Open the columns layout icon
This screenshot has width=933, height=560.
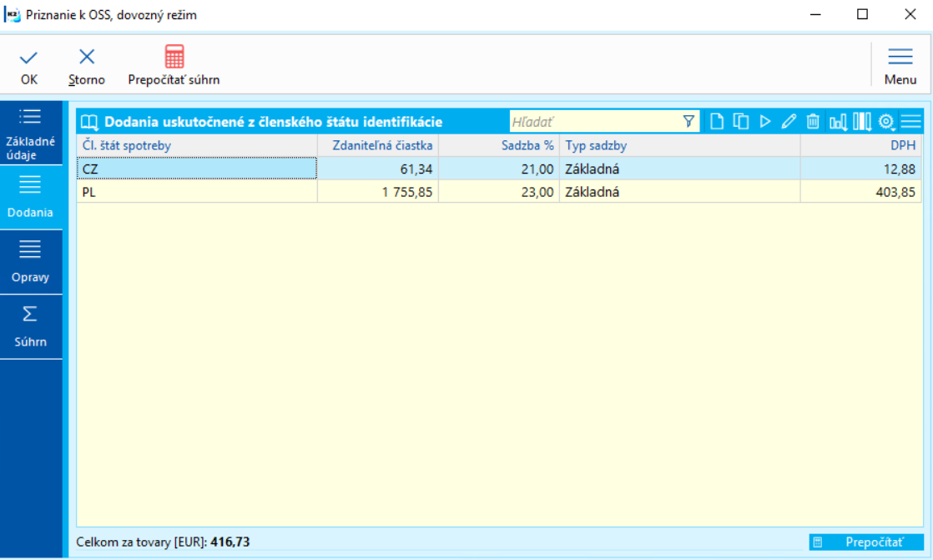(861, 121)
